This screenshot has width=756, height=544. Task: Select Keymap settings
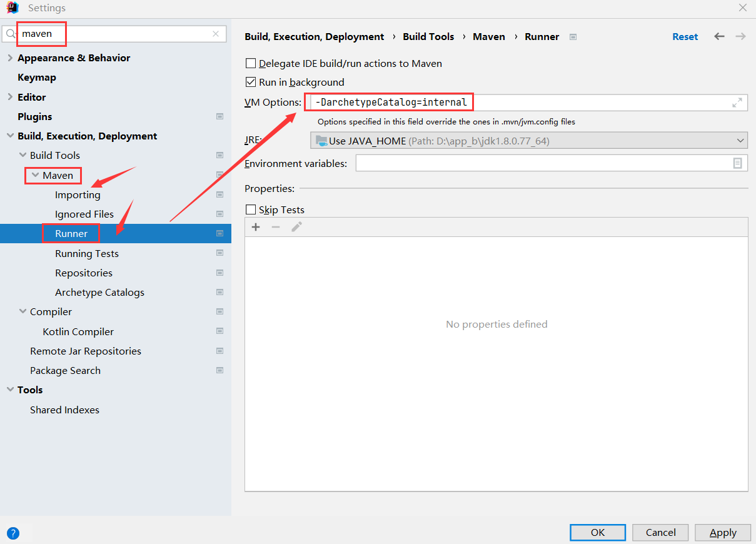37,78
